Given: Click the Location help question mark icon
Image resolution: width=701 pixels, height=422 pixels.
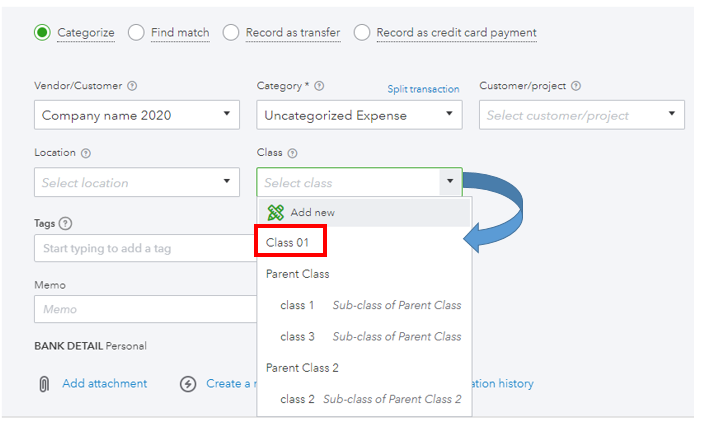Looking at the screenshot, I should tap(85, 153).
